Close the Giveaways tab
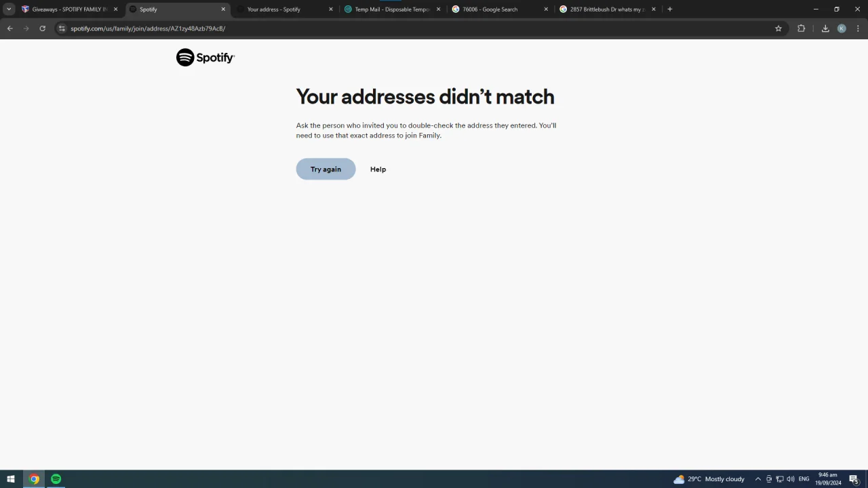 point(115,9)
